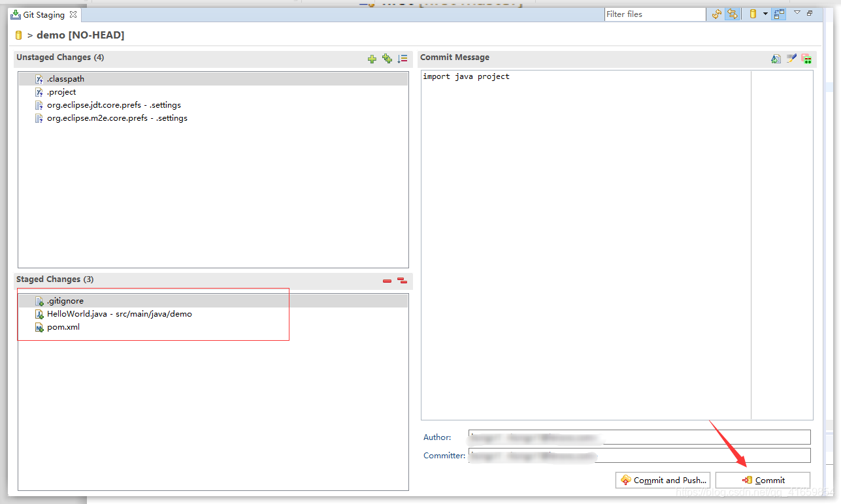Open the repository switch dropdown arrow
This screenshot has width=841, height=504.
coord(765,14)
